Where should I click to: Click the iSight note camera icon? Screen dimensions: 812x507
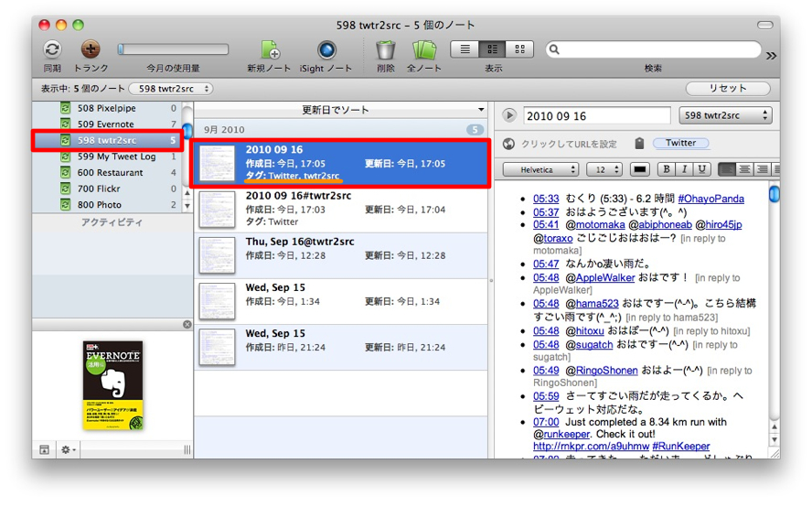(326, 49)
